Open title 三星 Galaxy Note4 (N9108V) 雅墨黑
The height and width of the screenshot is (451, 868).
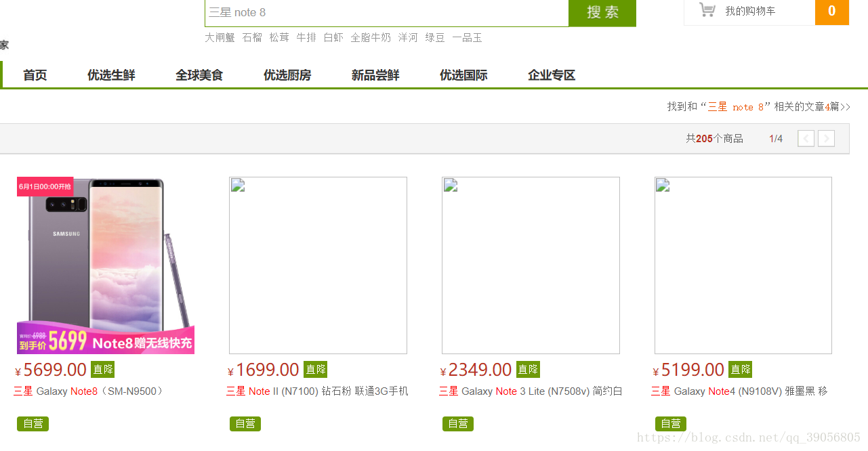[x=739, y=391]
